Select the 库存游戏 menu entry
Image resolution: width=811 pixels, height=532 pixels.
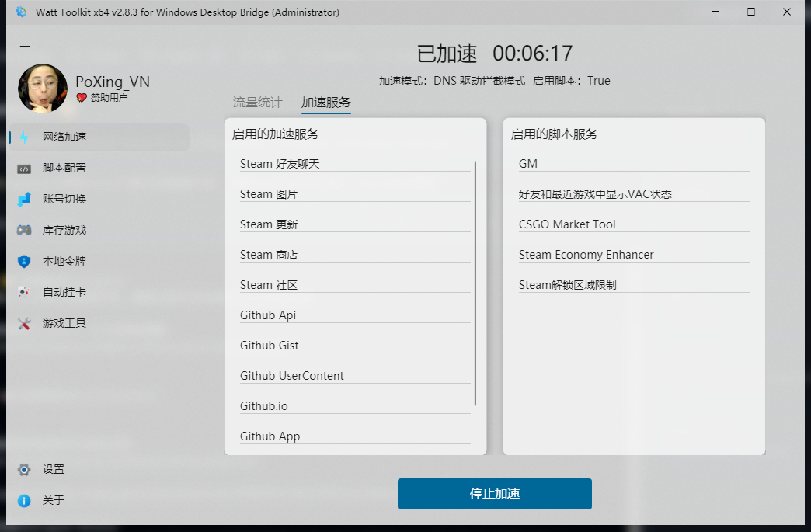99,230
